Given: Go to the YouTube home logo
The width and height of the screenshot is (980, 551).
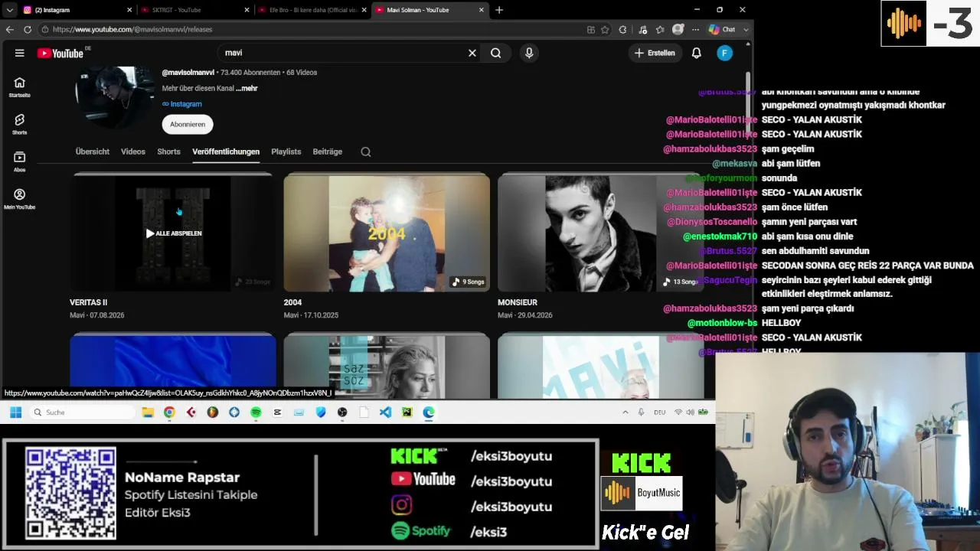Looking at the screenshot, I should (x=60, y=54).
